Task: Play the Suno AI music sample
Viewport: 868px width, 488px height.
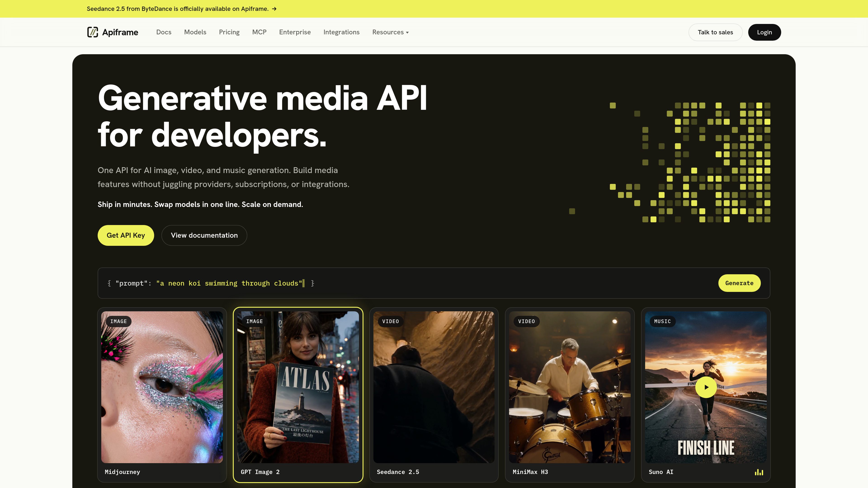Action: click(x=706, y=387)
